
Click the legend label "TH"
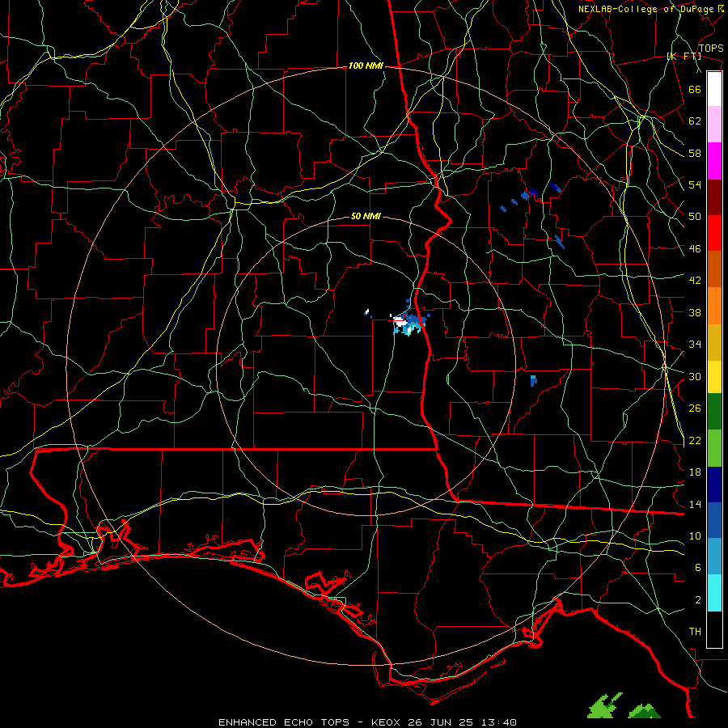pos(695,632)
